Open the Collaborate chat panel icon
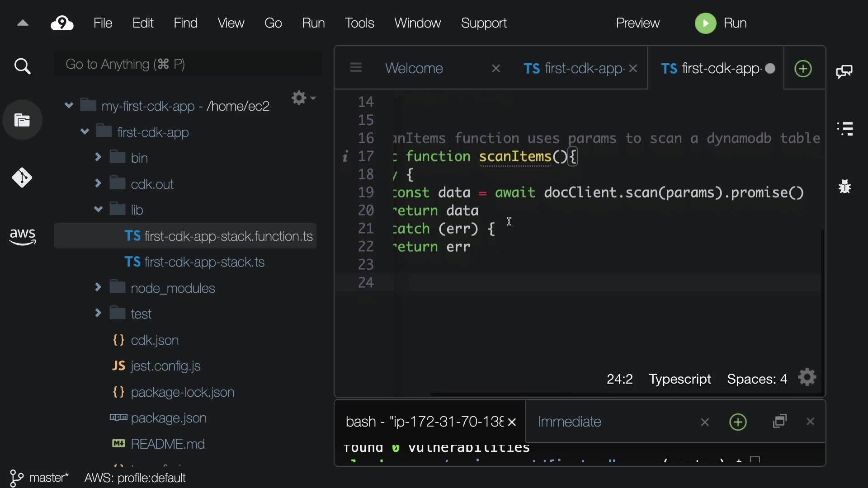 point(844,71)
